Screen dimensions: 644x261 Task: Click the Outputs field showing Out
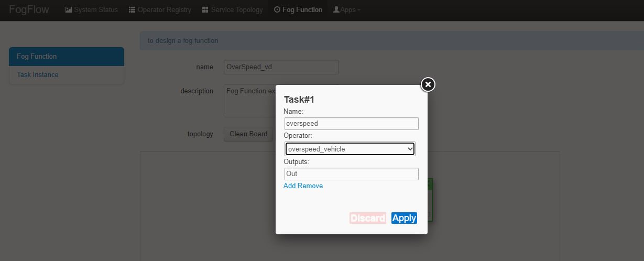point(352,174)
